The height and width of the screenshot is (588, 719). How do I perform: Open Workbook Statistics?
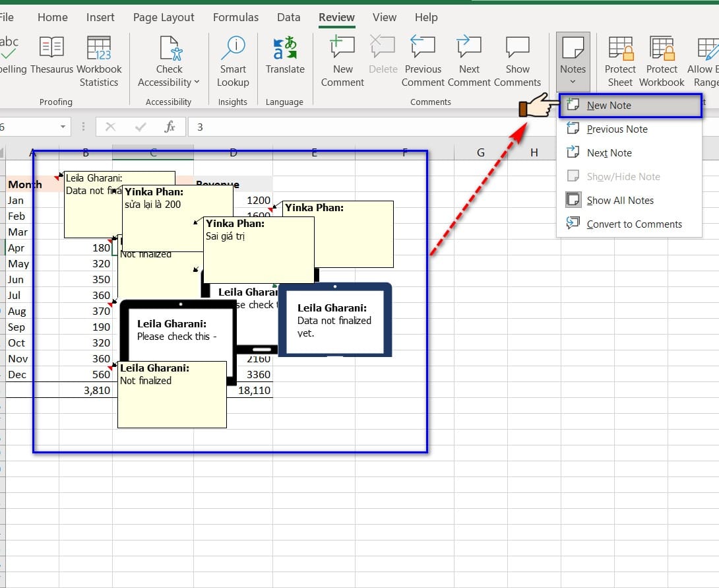click(99, 61)
